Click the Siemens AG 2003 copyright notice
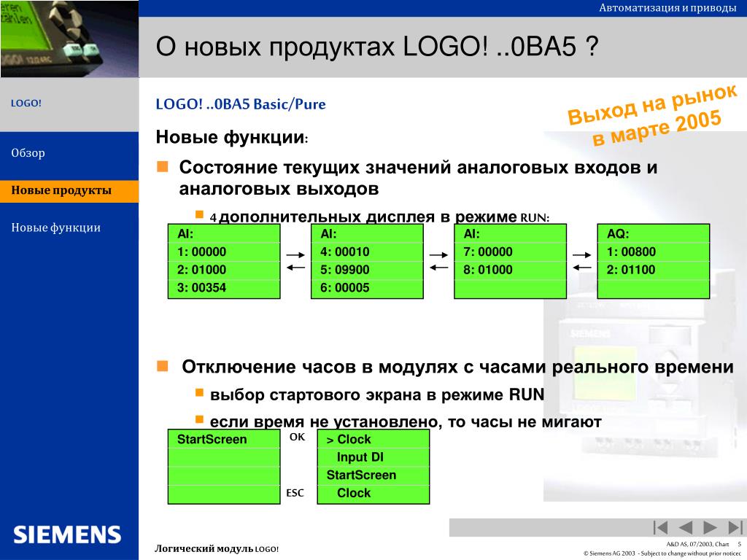The image size is (747, 560). coord(662,553)
